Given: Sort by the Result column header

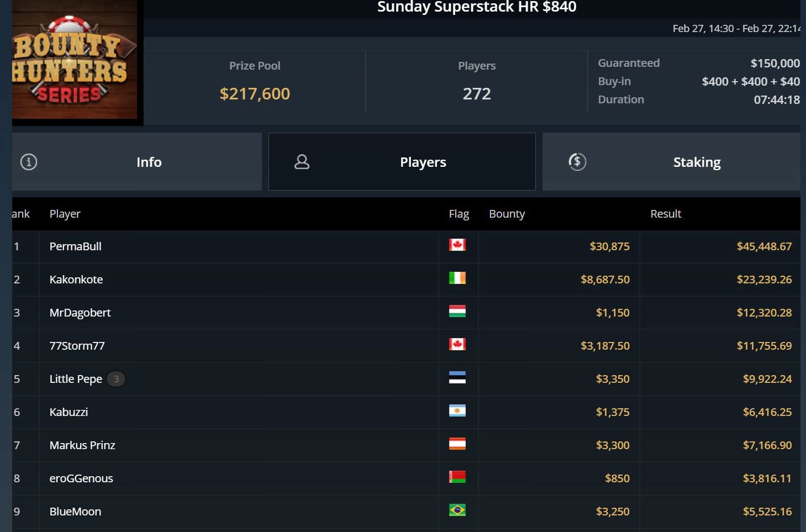Looking at the screenshot, I should (x=665, y=214).
